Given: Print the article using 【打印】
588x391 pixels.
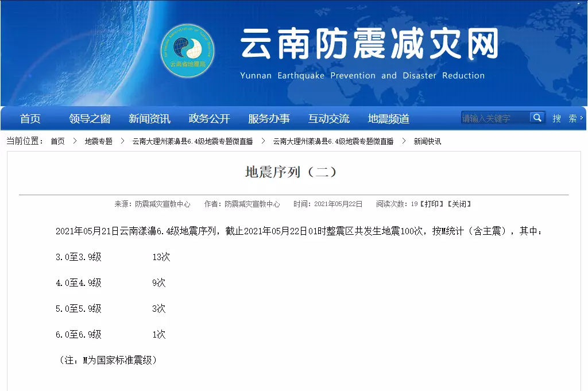Looking at the screenshot, I should pos(432,204).
